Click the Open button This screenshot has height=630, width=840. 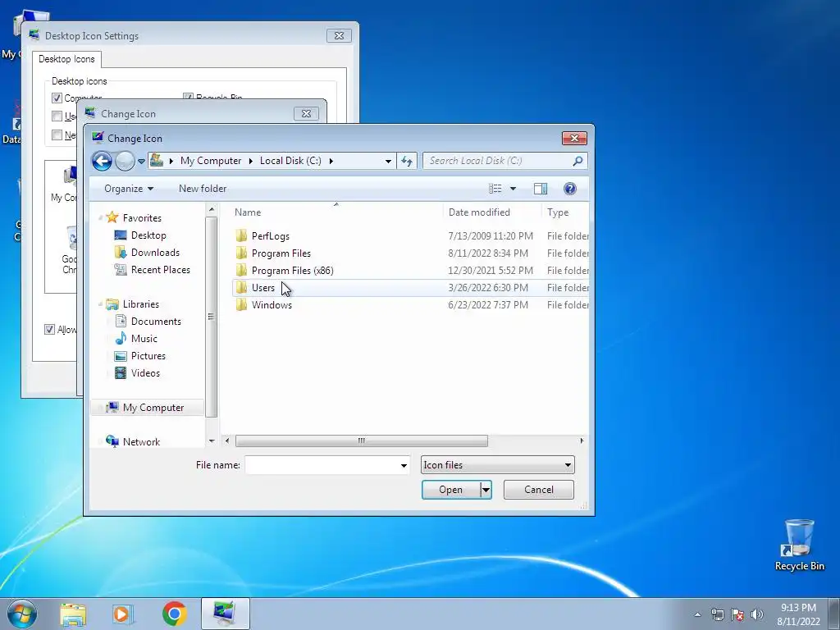tap(450, 490)
